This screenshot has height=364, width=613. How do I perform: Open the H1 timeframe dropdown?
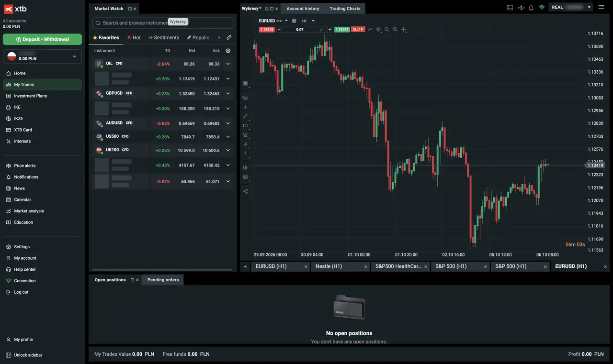click(308, 21)
